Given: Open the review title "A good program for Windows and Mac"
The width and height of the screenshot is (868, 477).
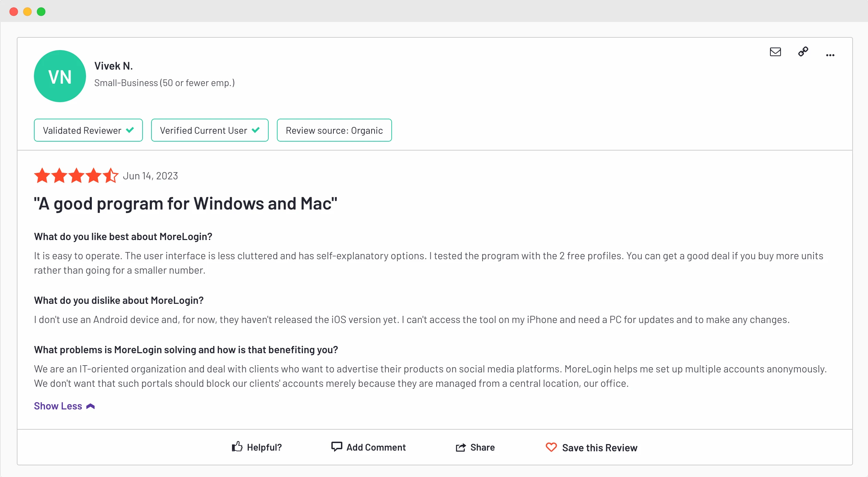Looking at the screenshot, I should tap(185, 204).
